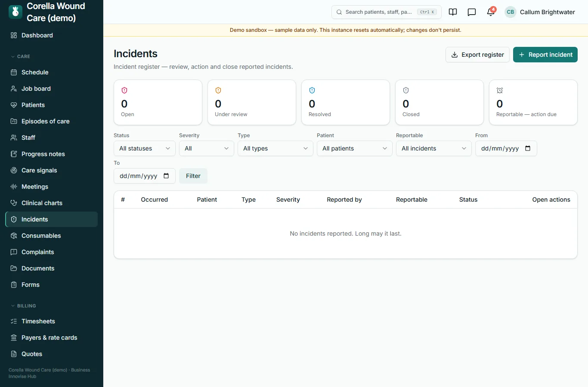588x387 pixels.
Task: Expand the Reportable dropdown showing All incidents
Action: tap(434, 148)
